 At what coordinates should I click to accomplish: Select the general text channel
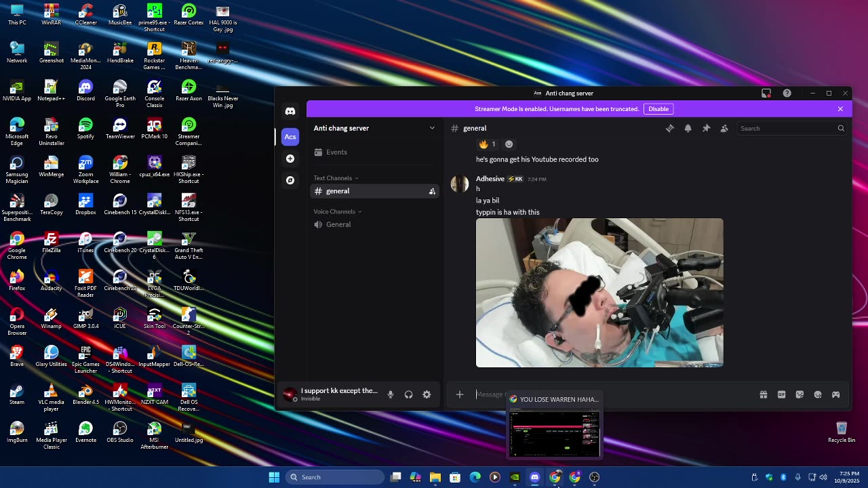[x=374, y=191]
